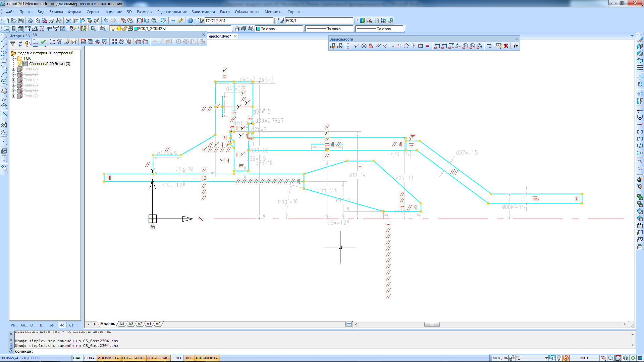Open the Зависимости menu

tap(203, 12)
